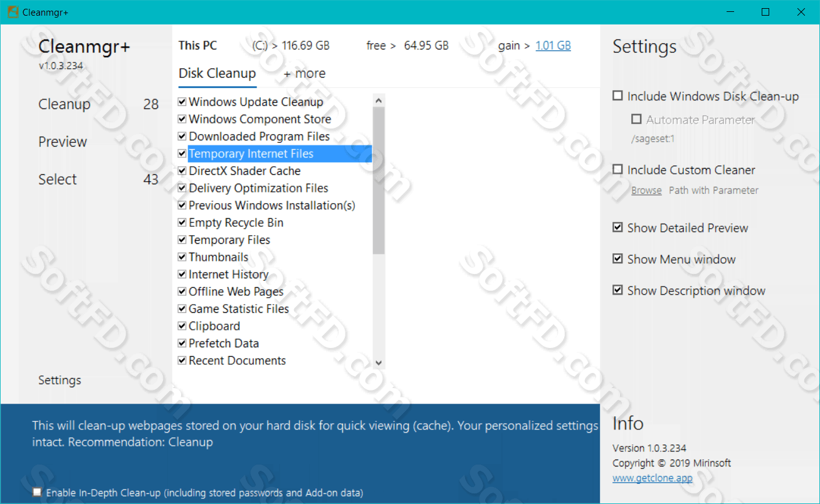This screenshot has height=504, width=820.
Task: Click the free 64.95 GB value
Action: tap(426, 45)
